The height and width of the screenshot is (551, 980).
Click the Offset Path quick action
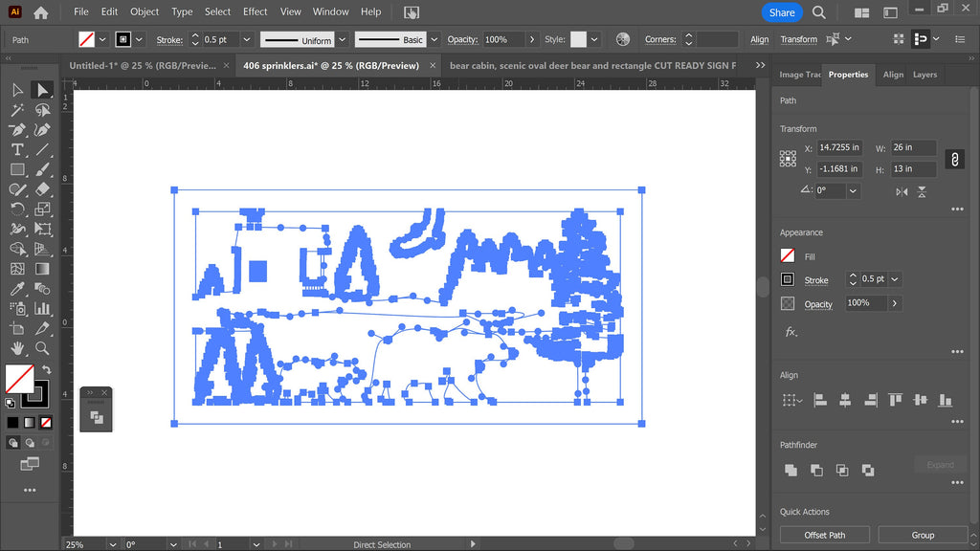(x=824, y=535)
